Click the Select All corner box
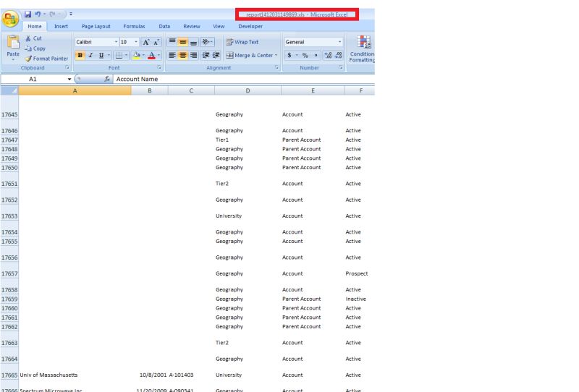Image resolution: width=579 pixels, height=392 pixels. pos(9,90)
